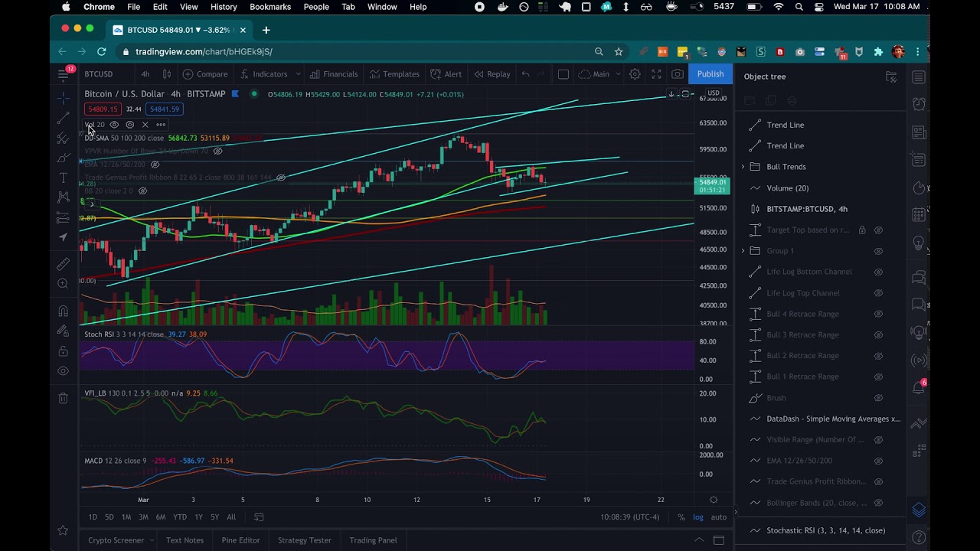The height and width of the screenshot is (551, 980).
Task: Show the Life Log Top Channel
Action: click(x=878, y=293)
